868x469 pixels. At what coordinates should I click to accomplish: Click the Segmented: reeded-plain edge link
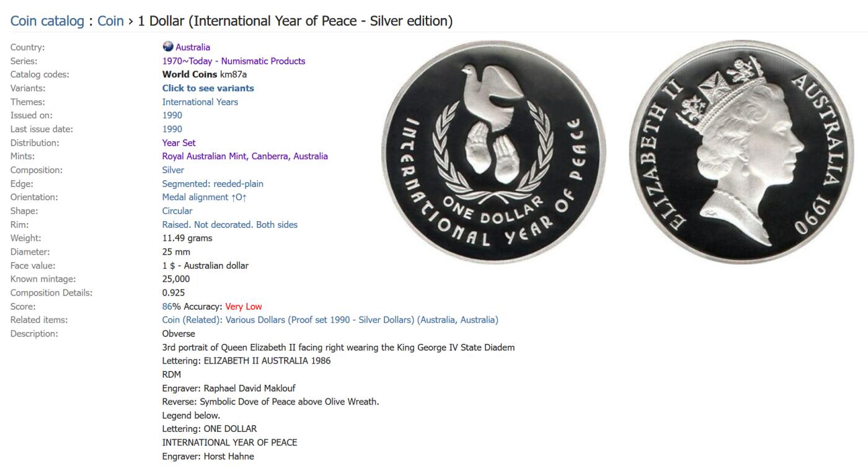(x=213, y=183)
